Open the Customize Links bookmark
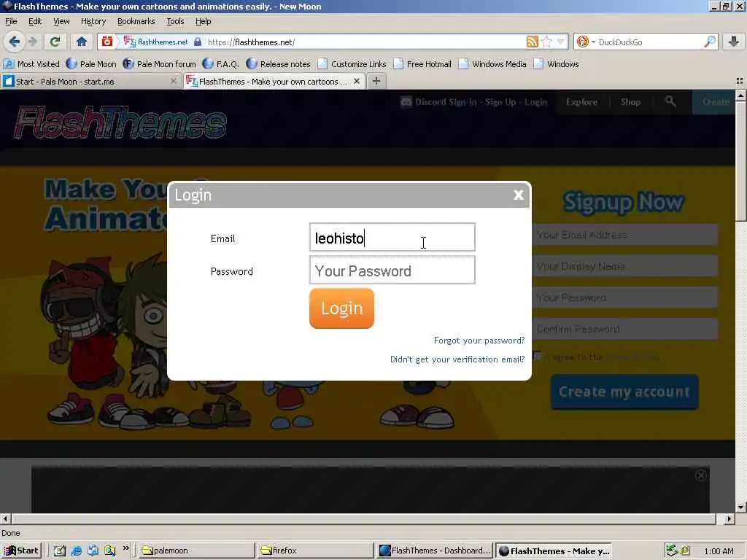747x560 pixels. 352,64
